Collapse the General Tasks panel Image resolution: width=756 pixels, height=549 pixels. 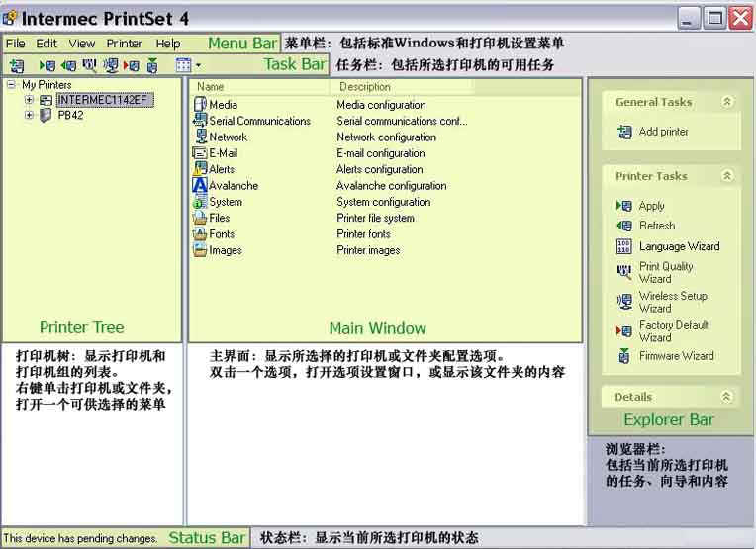click(x=727, y=102)
